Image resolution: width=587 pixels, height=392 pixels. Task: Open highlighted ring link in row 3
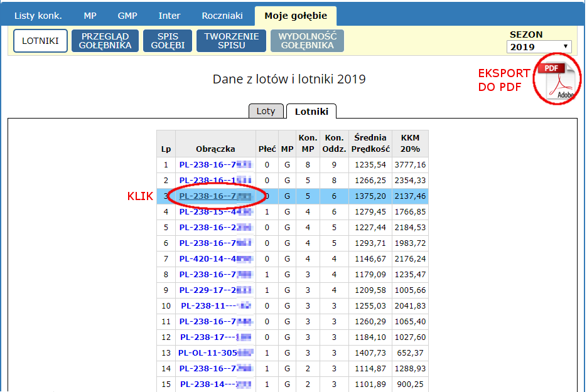215,196
